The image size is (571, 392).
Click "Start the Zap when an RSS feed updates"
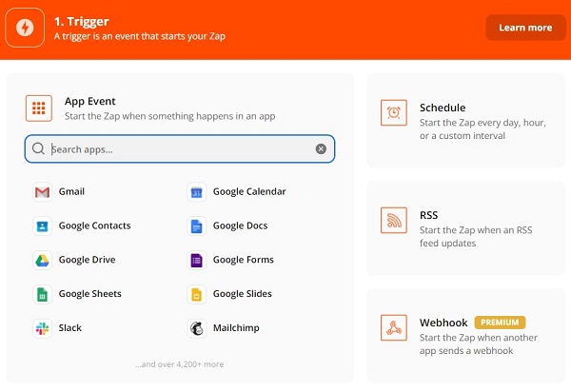tap(476, 237)
